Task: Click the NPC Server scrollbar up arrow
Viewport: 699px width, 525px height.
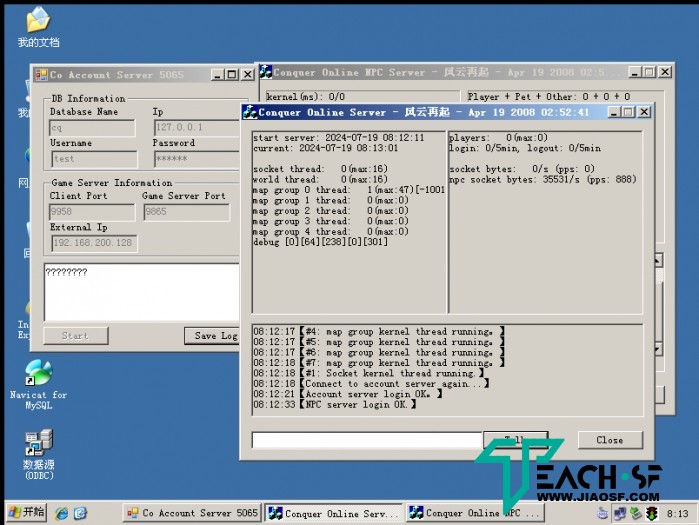Action: coord(658,261)
